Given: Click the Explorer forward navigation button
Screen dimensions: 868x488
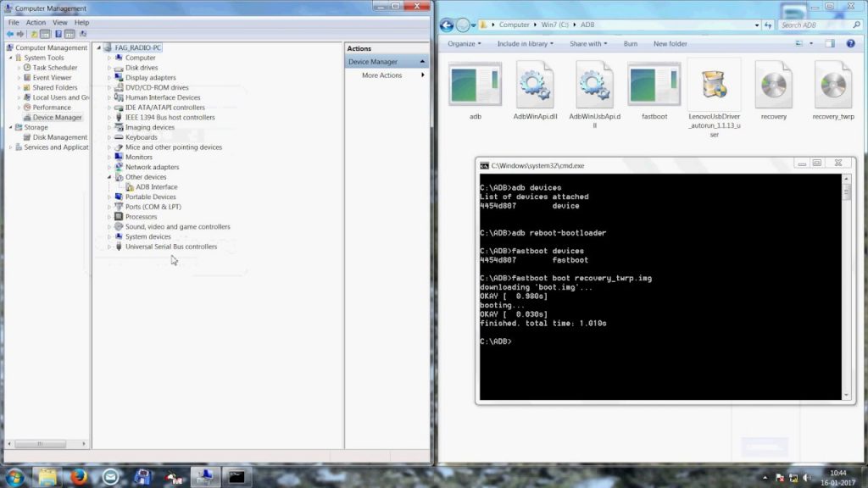Looking at the screenshot, I should tap(463, 25).
